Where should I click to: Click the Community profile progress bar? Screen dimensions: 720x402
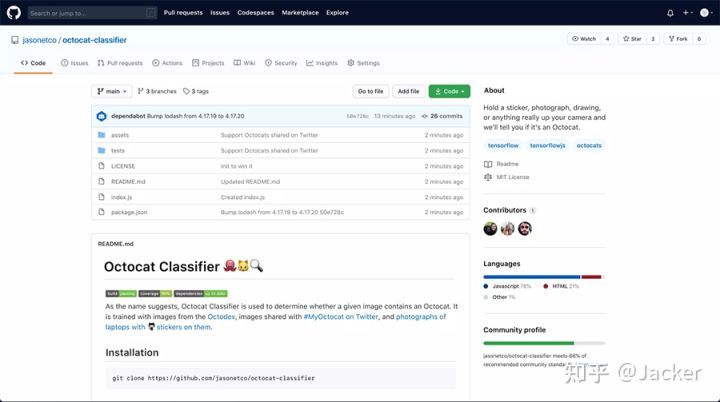(544, 343)
